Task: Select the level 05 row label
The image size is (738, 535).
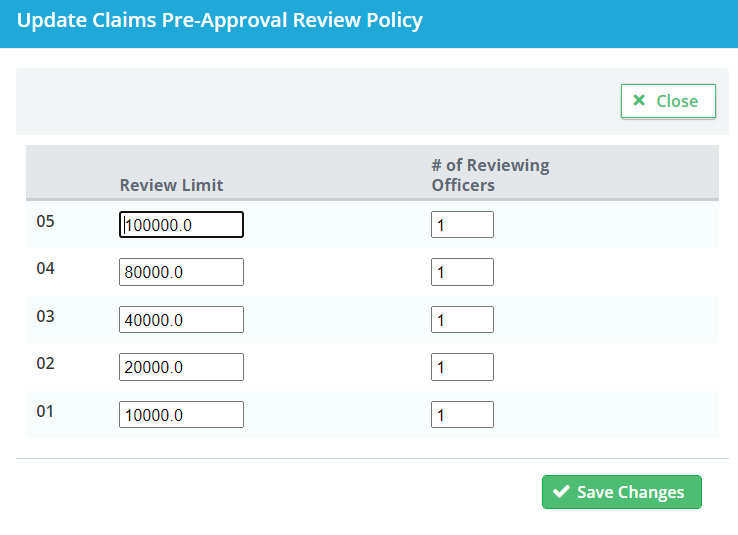Action: pyautogui.click(x=46, y=221)
